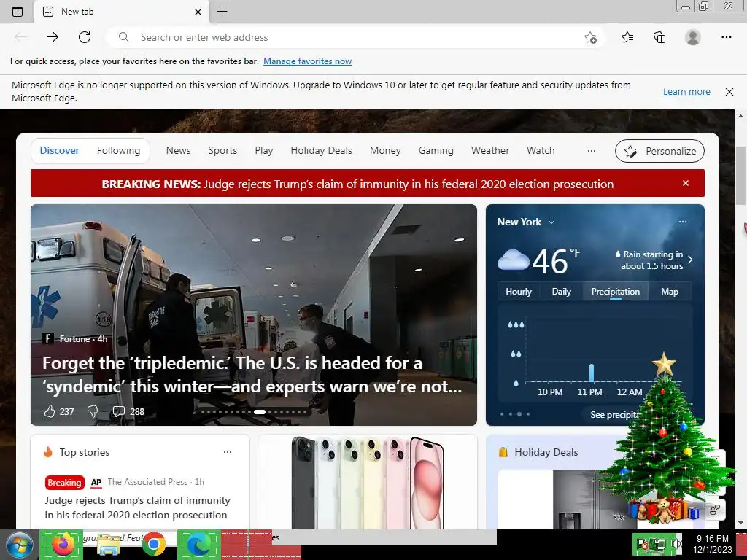Open Learn more link about Edge support
Image resolution: width=747 pixels, height=560 pixels.
(686, 91)
